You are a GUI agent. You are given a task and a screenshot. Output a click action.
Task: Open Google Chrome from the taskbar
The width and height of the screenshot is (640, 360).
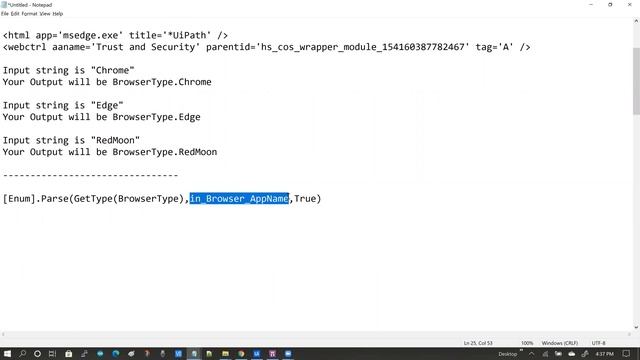click(241, 354)
